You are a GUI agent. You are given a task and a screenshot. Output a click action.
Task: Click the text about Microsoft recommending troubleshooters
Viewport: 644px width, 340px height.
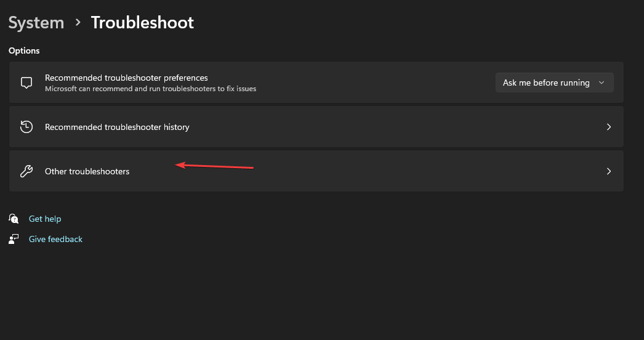150,89
